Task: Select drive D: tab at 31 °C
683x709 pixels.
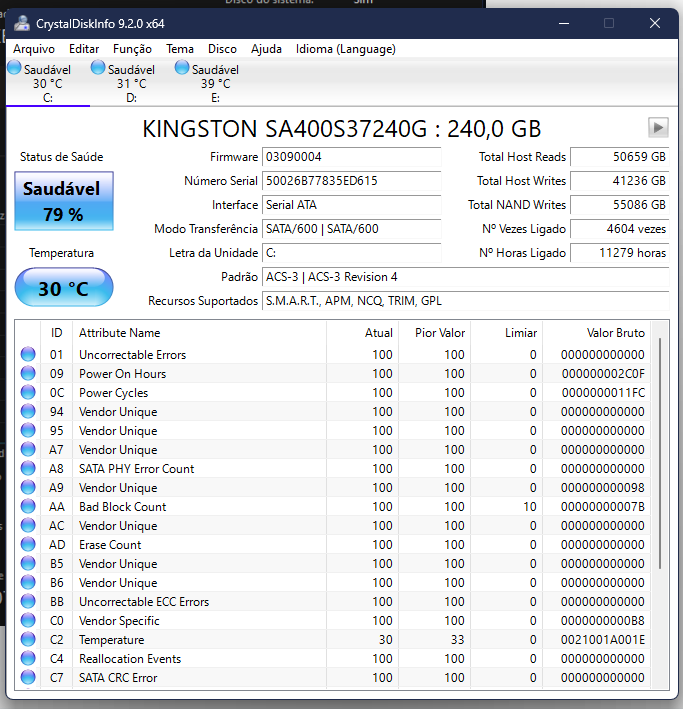Action: point(132,83)
